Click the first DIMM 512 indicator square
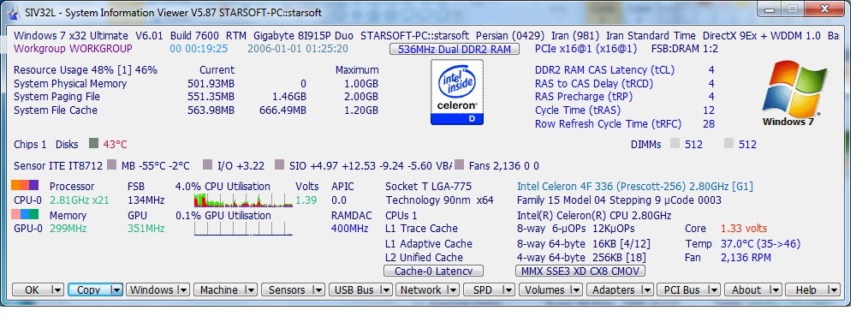This screenshot has width=868, height=328. (675, 144)
